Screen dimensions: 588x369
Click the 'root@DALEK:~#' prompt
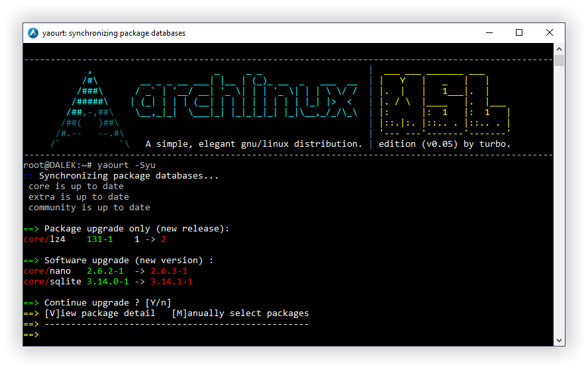(58, 165)
